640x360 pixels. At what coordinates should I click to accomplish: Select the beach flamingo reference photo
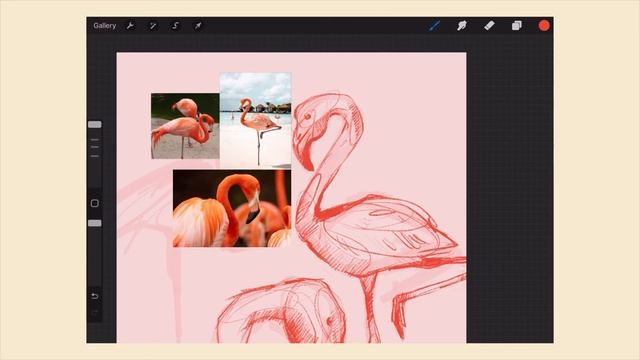point(256,120)
